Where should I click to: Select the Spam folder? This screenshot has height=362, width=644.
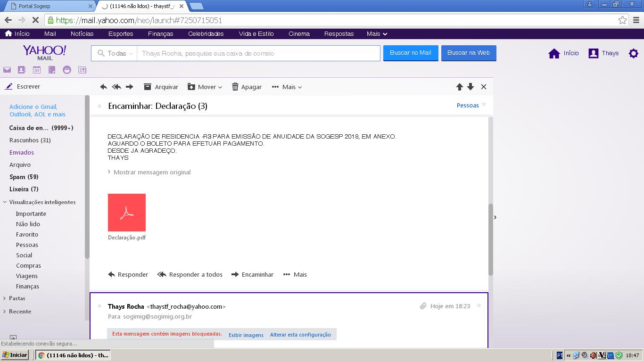point(24,177)
